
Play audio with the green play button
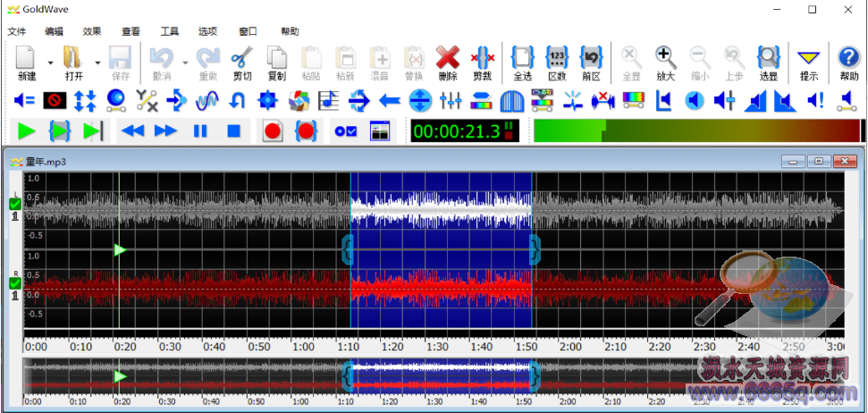[x=26, y=131]
